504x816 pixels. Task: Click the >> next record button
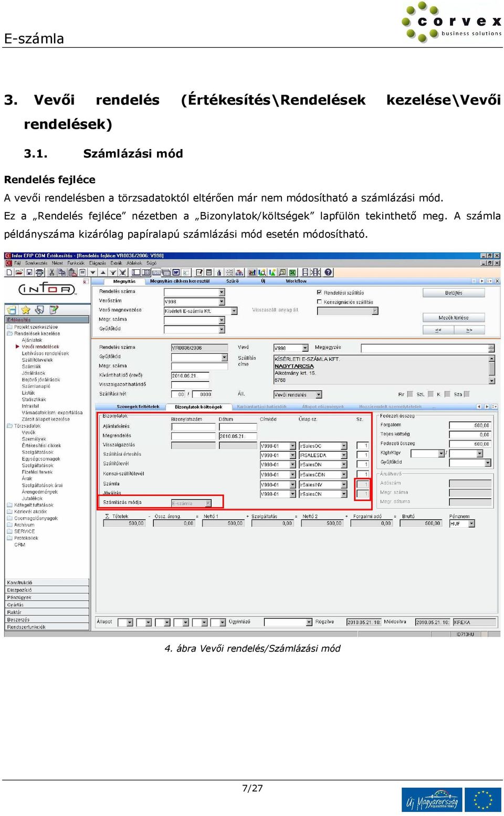(469, 330)
